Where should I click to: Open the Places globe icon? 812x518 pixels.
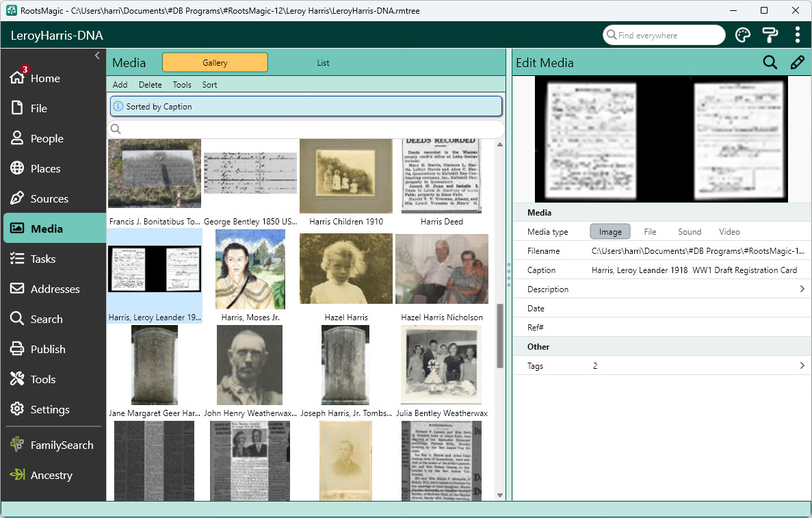17,168
